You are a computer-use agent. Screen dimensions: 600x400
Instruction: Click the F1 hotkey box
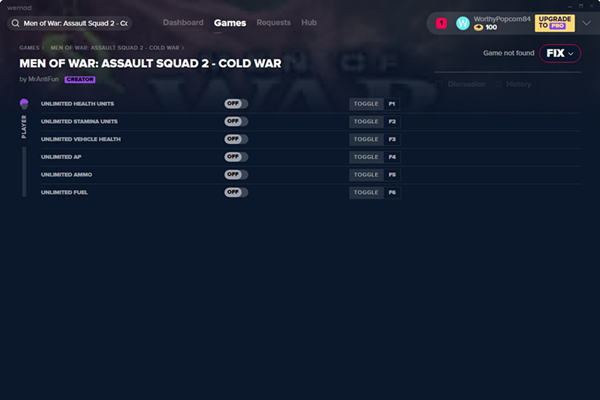coord(392,104)
